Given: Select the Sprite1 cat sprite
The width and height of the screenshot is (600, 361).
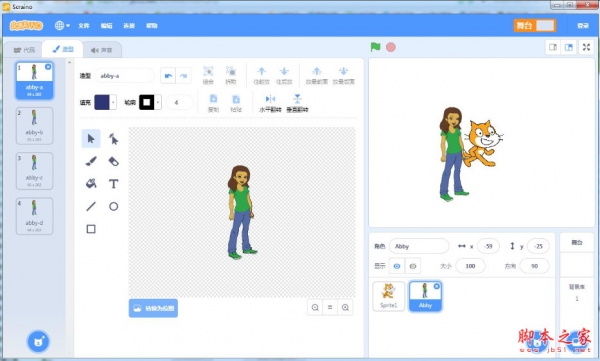Looking at the screenshot, I should (388, 296).
